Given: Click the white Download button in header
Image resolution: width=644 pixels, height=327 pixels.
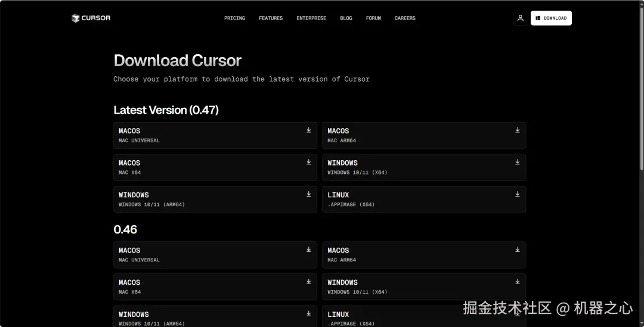Looking at the screenshot, I should (x=551, y=18).
